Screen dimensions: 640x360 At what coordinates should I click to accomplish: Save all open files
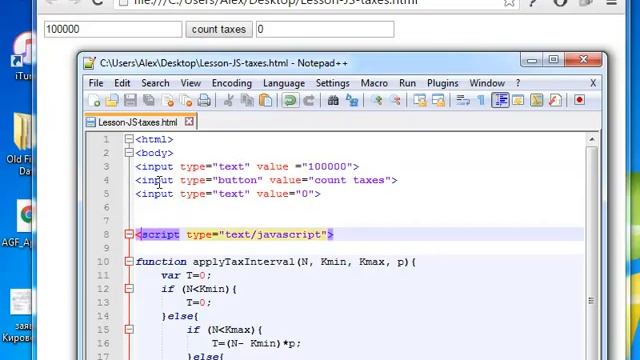coord(149,100)
